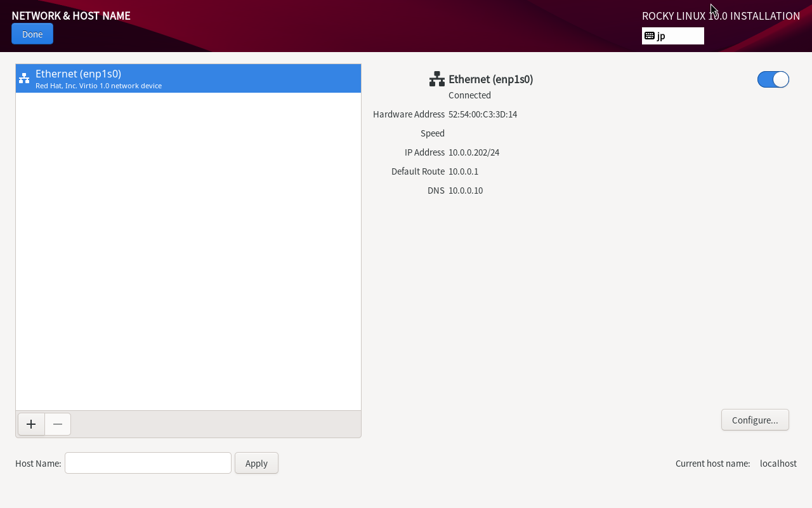Click the Ethernet icon beside the details heading

click(x=437, y=79)
